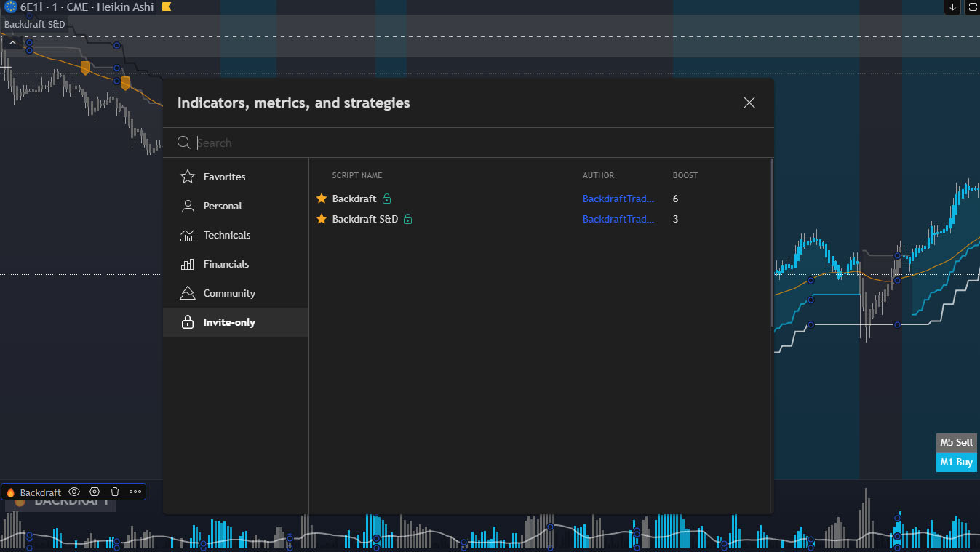Unfavorite the Backdraft S&D script star

[x=322, y=219]
